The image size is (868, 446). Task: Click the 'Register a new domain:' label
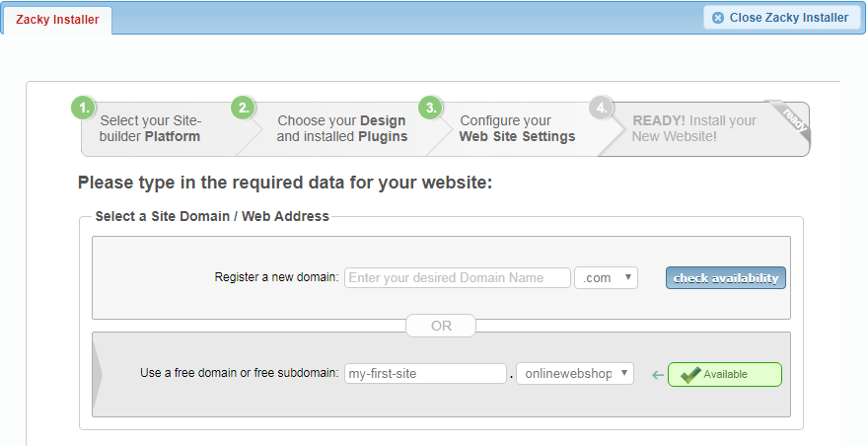click(276, 277)
